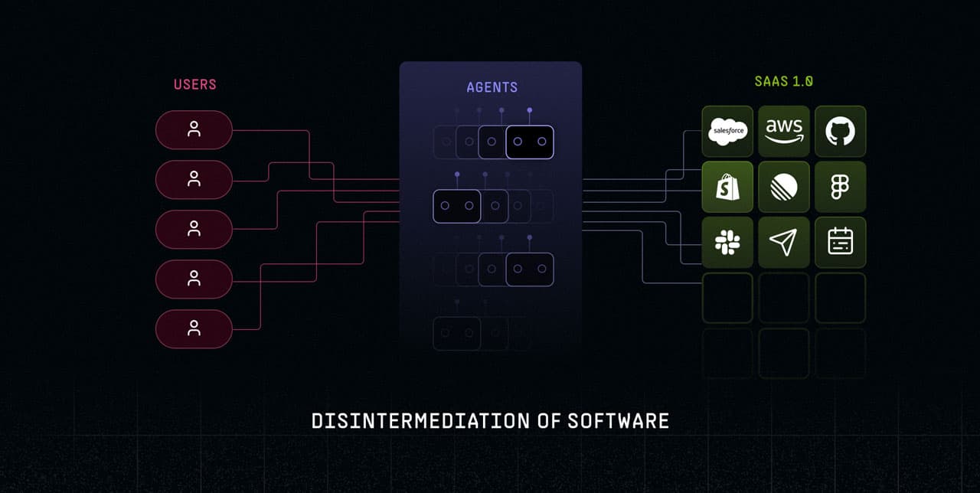This screenshot has width=980, height=493.
Task: Click the highlighted agent in third row
Action: pyautogui.click(x=529, y=269)
